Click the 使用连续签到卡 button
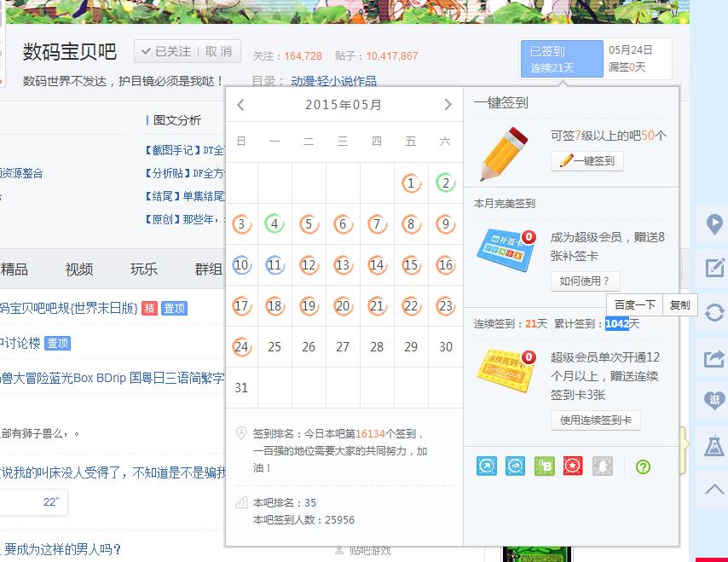 click(x=595, y=420)
